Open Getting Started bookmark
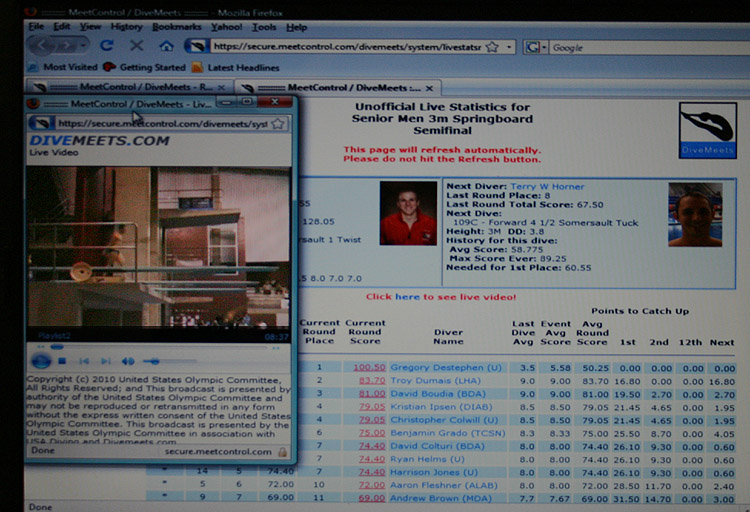 point(144,67)
